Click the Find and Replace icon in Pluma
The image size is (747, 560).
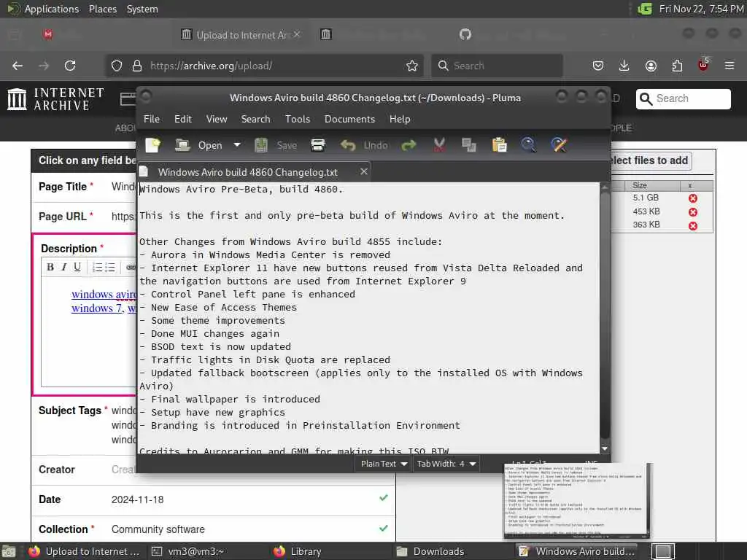pyautogui.click(x=559, y=145)
